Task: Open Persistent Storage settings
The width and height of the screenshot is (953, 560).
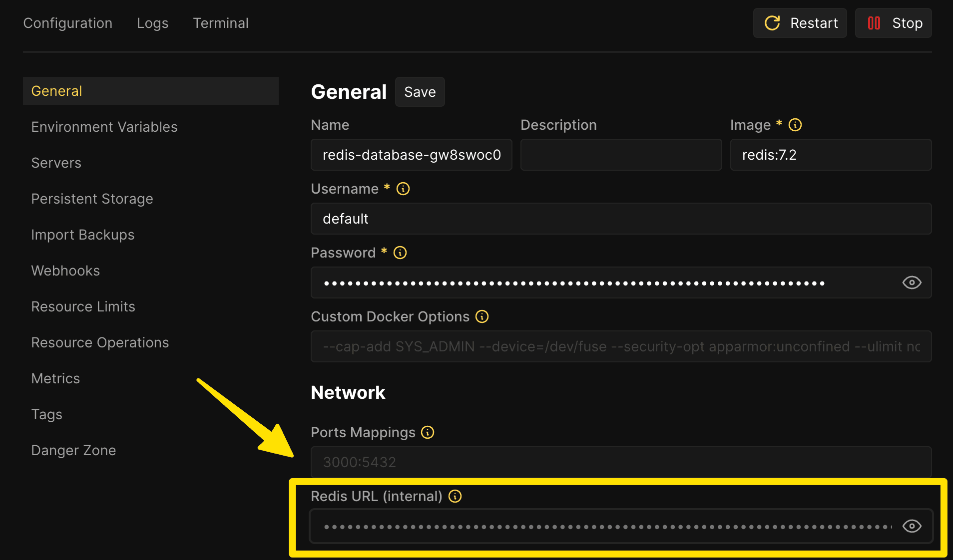Action: tap(151, 199)
